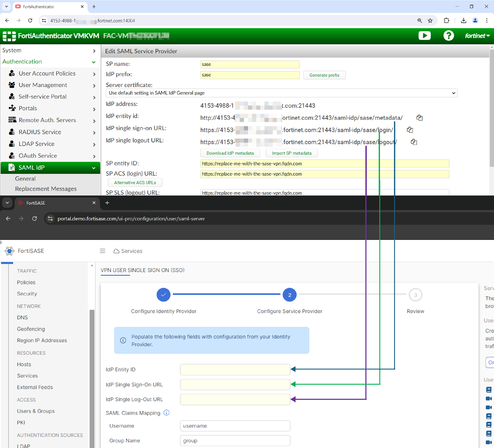The height and width of the screenshot is (448, 494).
Task: Click the SAML Claims Mapping info icon
Action: (x=166, y=413)
